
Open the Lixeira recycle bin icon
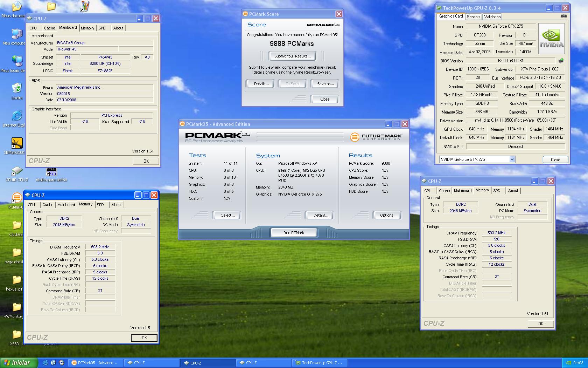pos(16,88)
